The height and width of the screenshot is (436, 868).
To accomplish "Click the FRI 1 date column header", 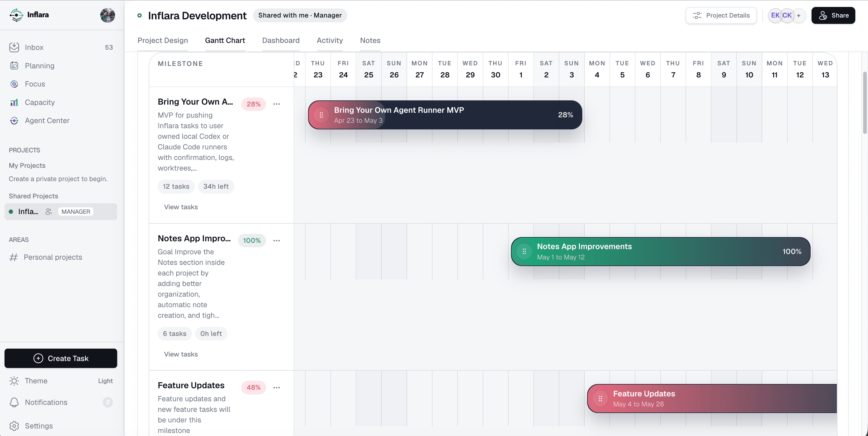I will pos(521,69).
